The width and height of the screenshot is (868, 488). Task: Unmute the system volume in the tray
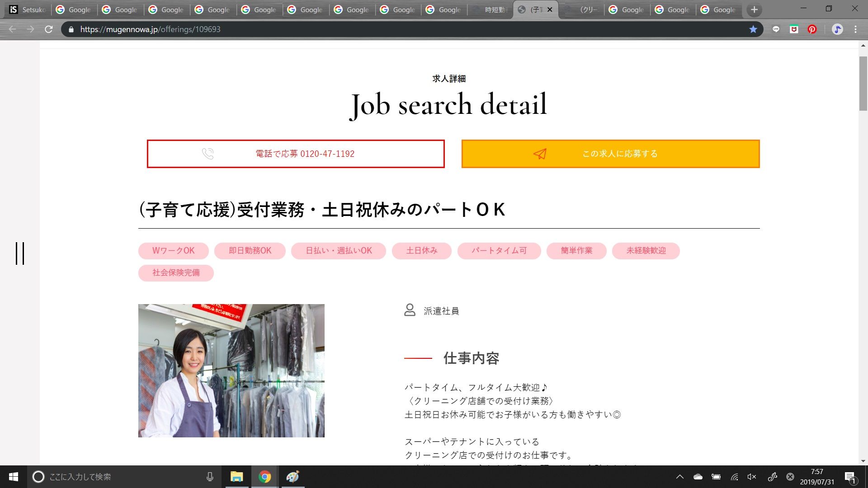pos(751,476)
